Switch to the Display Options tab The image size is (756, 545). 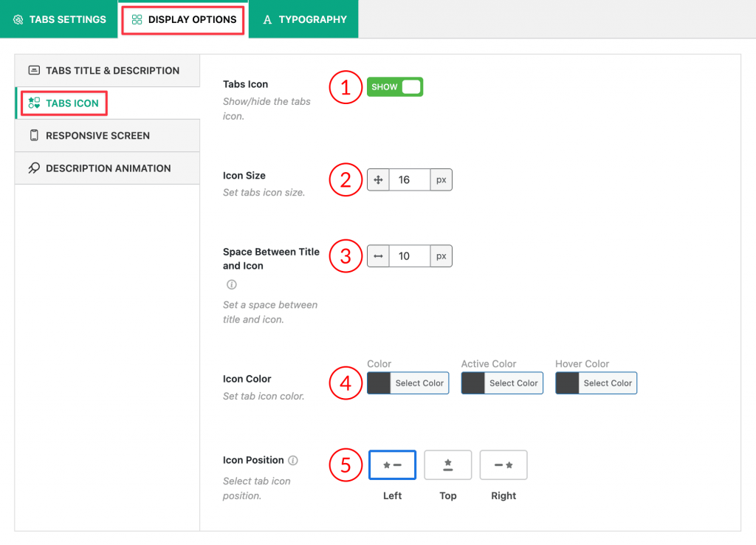183,19
